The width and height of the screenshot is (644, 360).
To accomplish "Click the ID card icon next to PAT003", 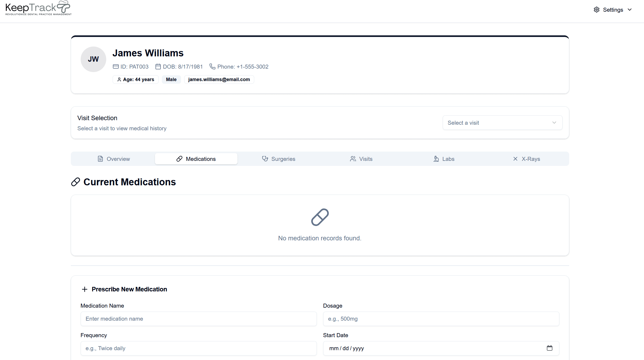I will 116,66.
